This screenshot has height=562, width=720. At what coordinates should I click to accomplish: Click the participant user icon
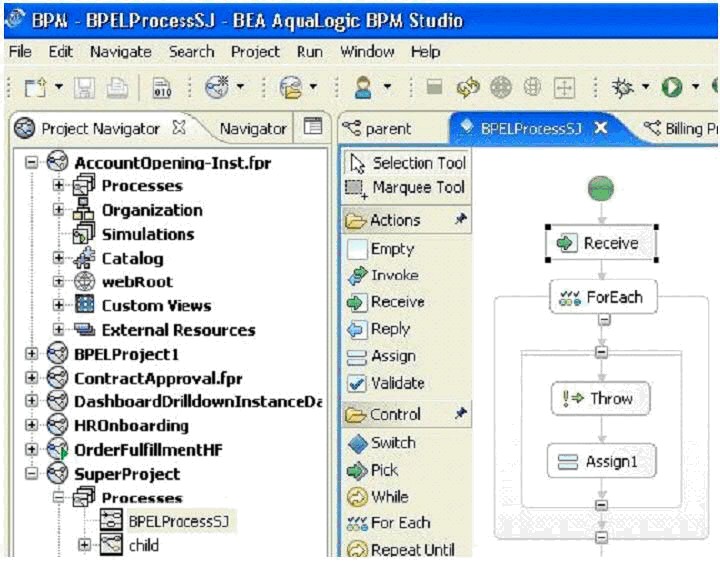pos(363,87)
